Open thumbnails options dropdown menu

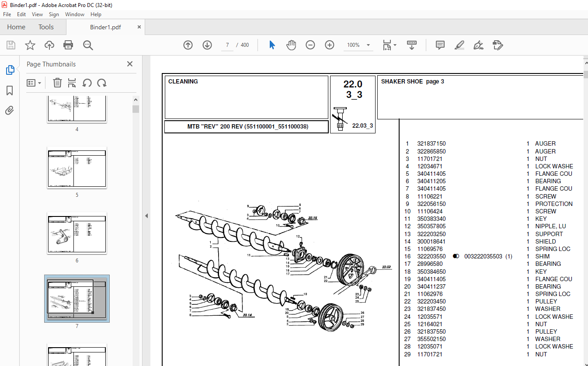34,83
